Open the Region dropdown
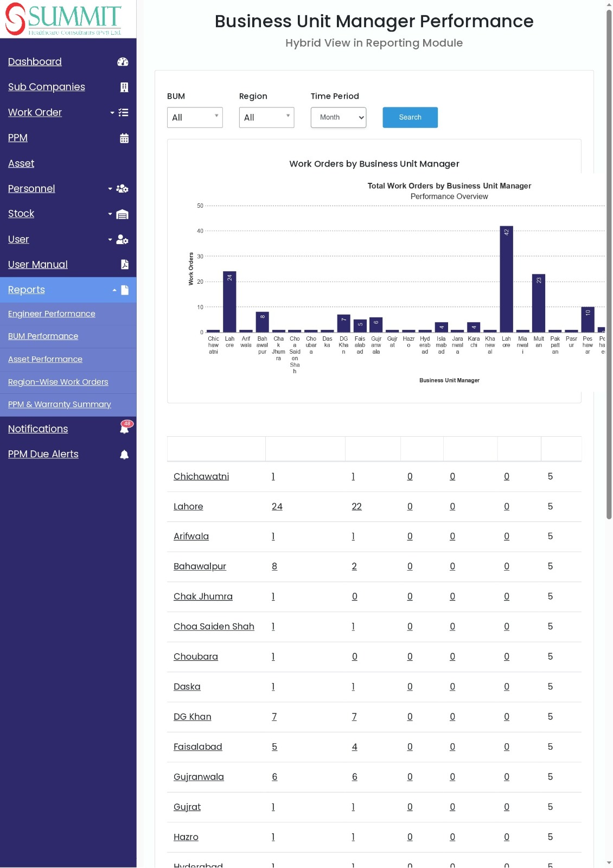Image resolution: width=613 pixels, height=868 pixels. tap(267, 118)
